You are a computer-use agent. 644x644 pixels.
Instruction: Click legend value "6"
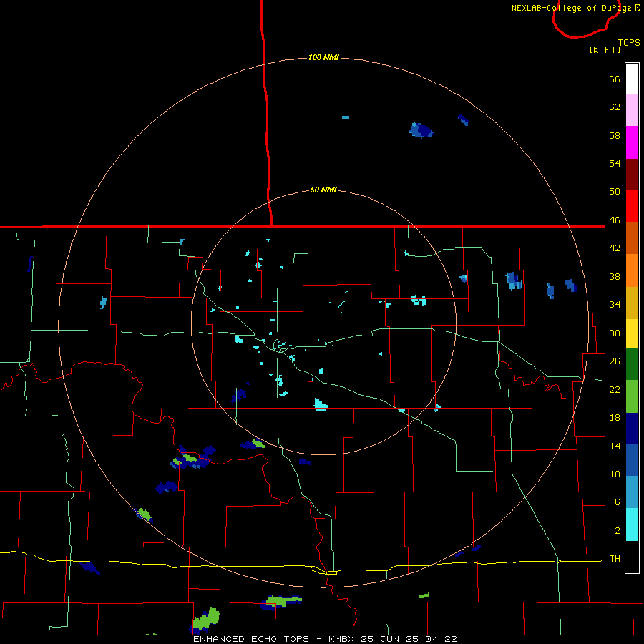pyautogui.click(x=618, y=502)
